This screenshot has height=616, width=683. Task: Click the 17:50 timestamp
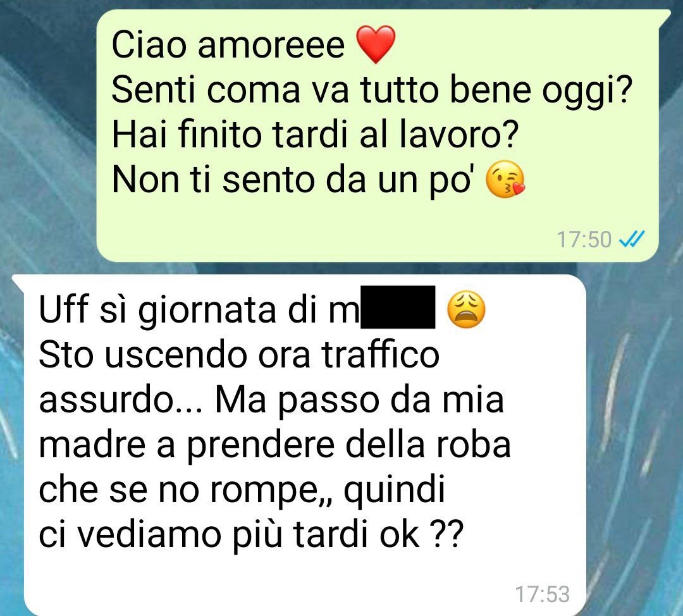[x=584, y=240]
